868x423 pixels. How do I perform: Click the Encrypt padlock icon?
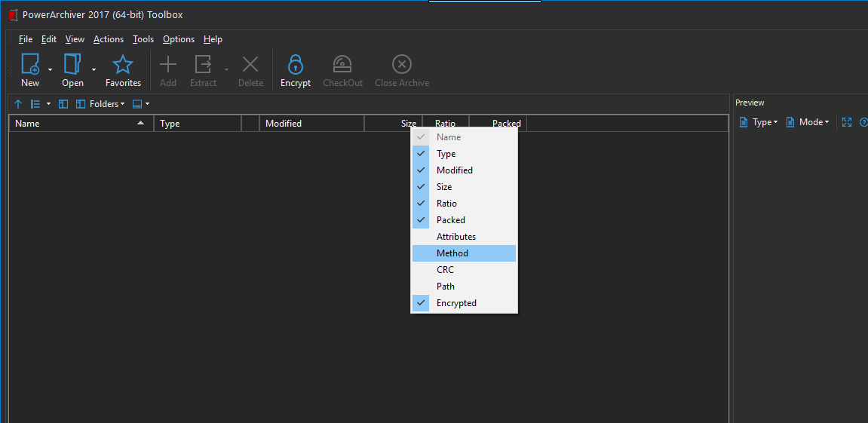click(296, 64)
